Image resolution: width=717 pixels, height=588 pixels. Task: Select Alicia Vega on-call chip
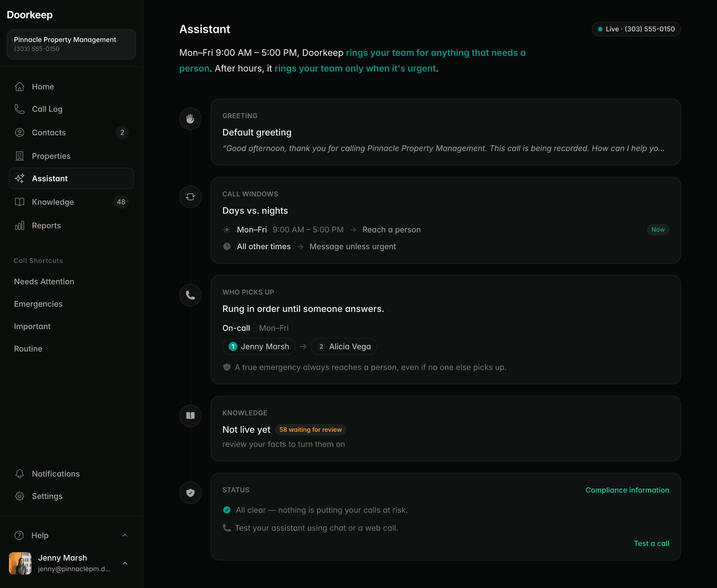click(344, 346)
